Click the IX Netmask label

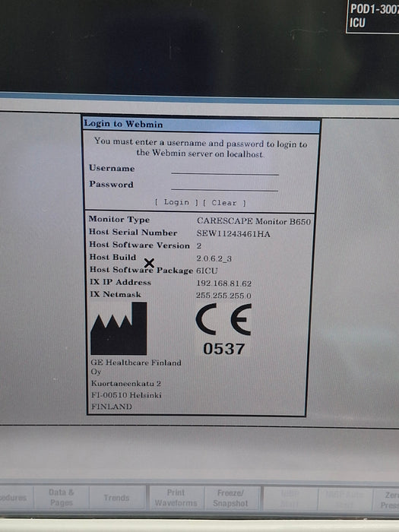tap(116, 294)
